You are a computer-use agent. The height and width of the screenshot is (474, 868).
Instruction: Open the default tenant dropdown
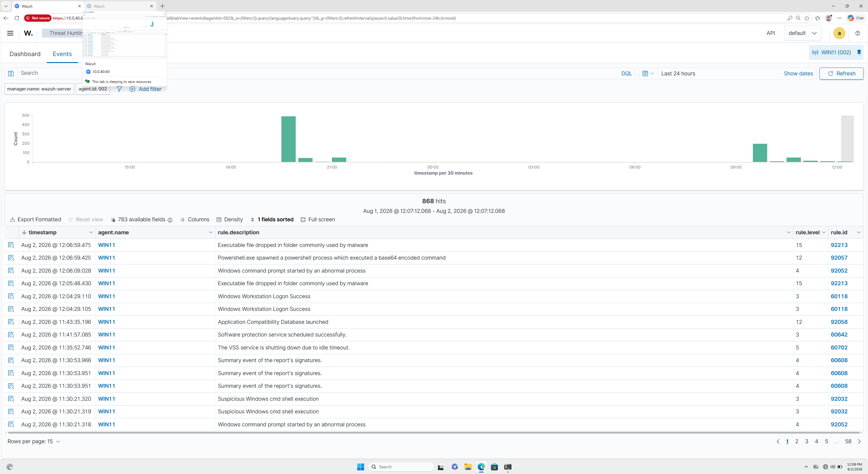803,33
